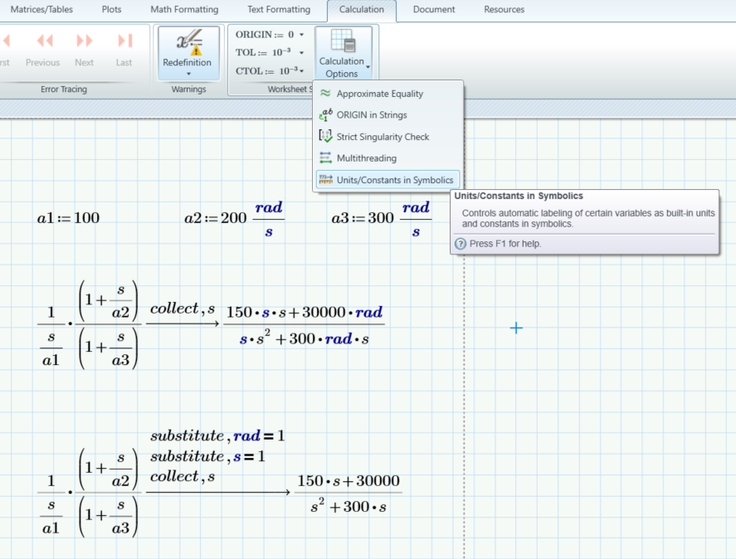Toggle Approximate Equality option
The image size is (736, 559).
click(x=379, y=94)
